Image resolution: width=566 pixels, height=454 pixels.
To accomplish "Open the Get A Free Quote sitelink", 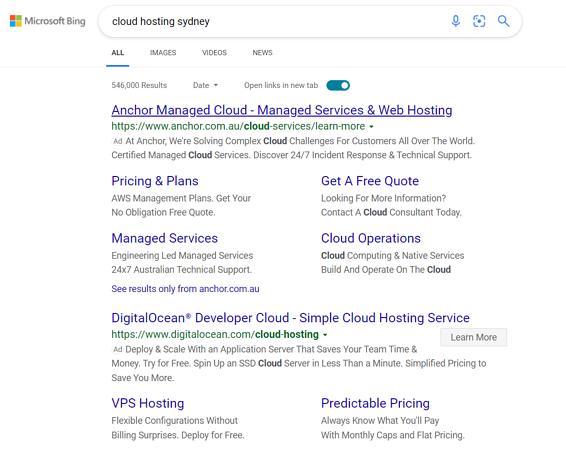I will pos(370,181).
